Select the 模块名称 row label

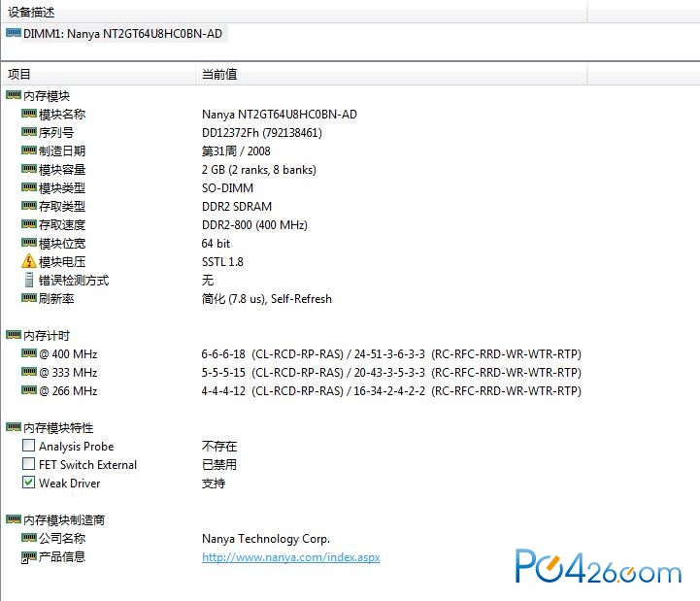point(62,115)
